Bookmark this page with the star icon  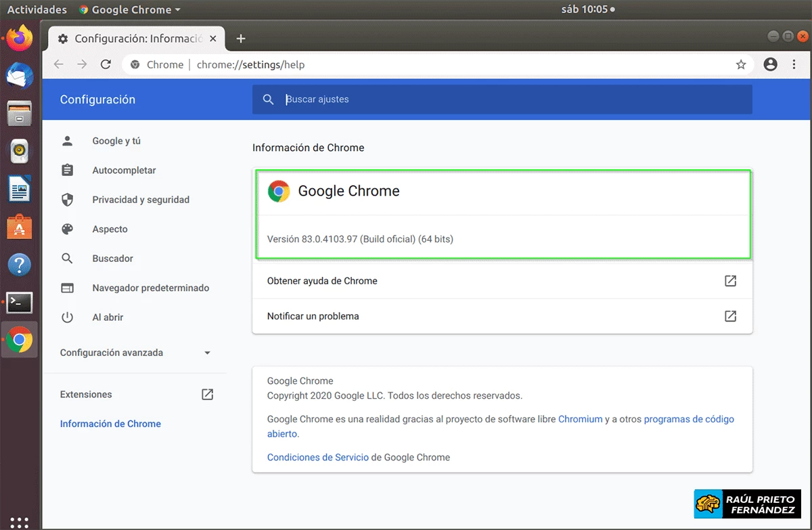(x=741, y=64)
